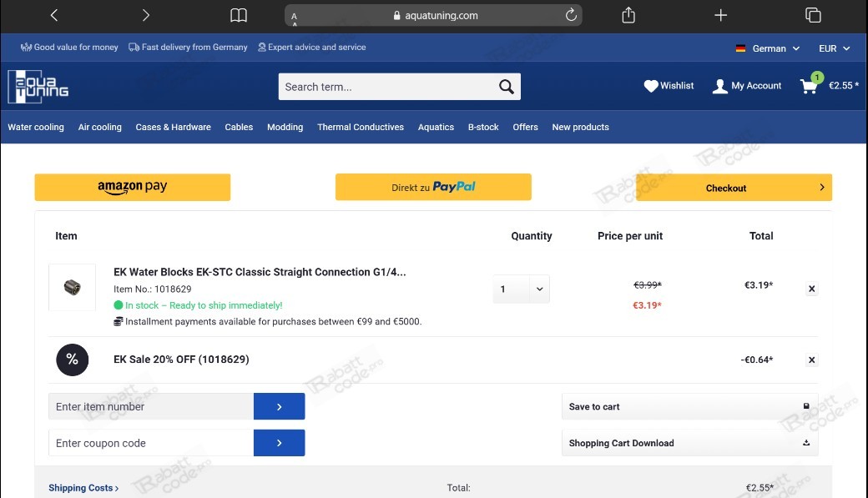The width and height of the screenshot is (868, 498).
Task: Change the item quantity dropdown
Action: (x=521, y=289)
